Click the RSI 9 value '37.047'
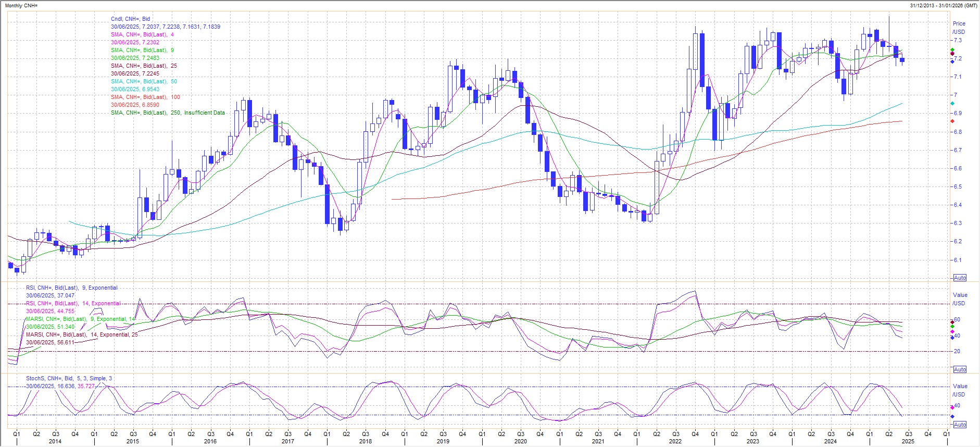The width and height of the screenshot is (980, 447). click(x=66, y=295)
